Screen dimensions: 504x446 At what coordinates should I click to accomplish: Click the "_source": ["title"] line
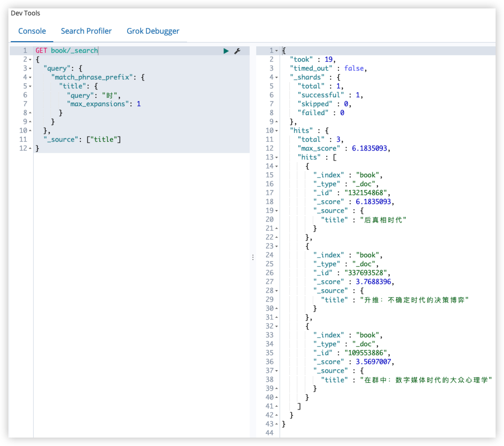pos(82,139)
